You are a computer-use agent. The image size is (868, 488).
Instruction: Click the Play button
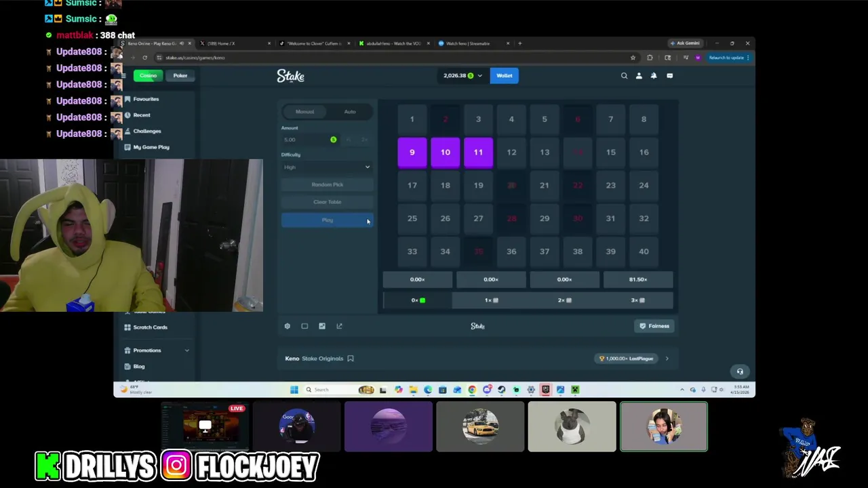tap(327, 220)
